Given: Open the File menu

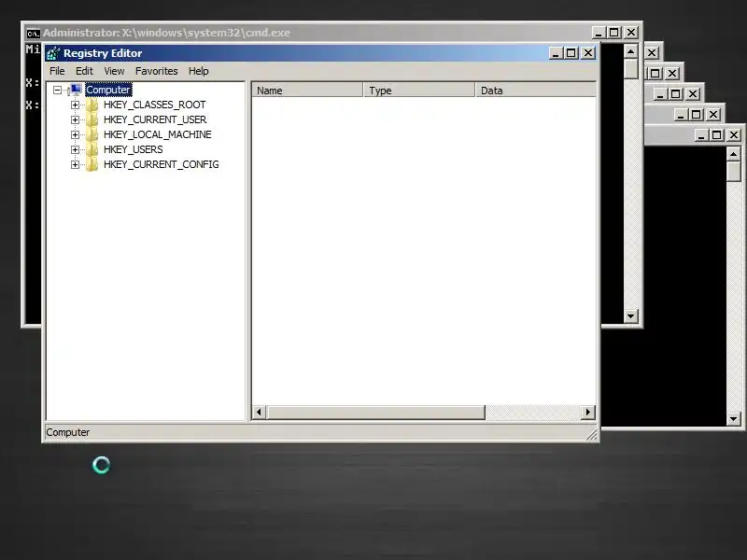Looking at the screenshot, I should 57,71.
